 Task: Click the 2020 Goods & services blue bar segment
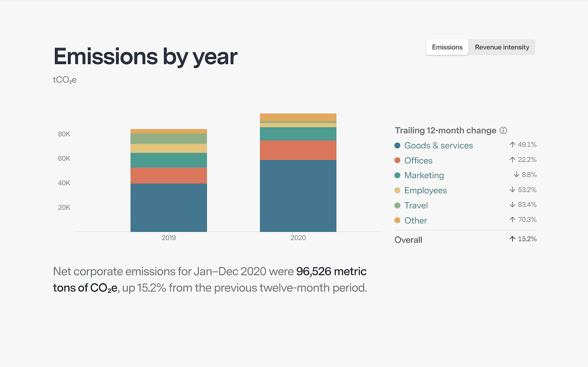[x=298, y=196]
